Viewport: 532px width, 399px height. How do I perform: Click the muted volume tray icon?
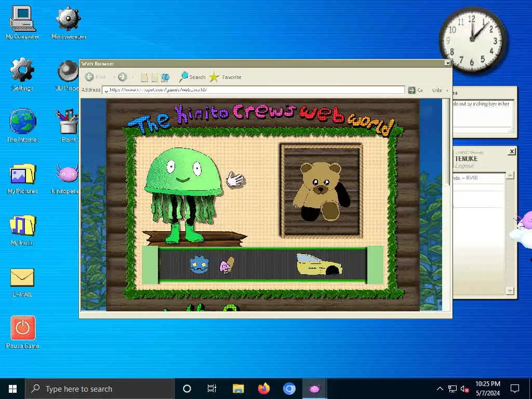click(x=465, y=389)
